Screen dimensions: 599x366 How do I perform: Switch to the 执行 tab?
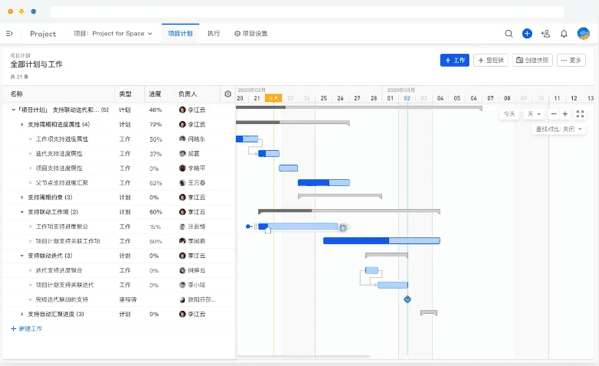pos(214,34)
